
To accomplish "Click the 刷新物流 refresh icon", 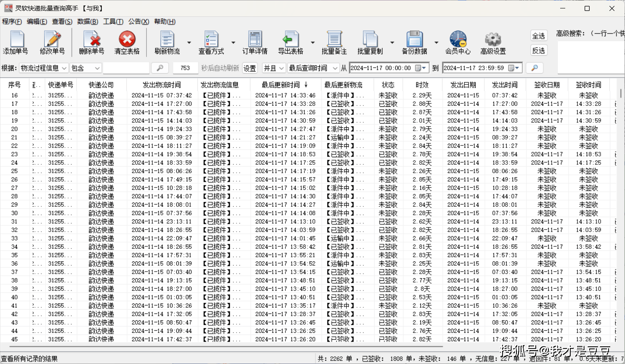I will [167, 40].
